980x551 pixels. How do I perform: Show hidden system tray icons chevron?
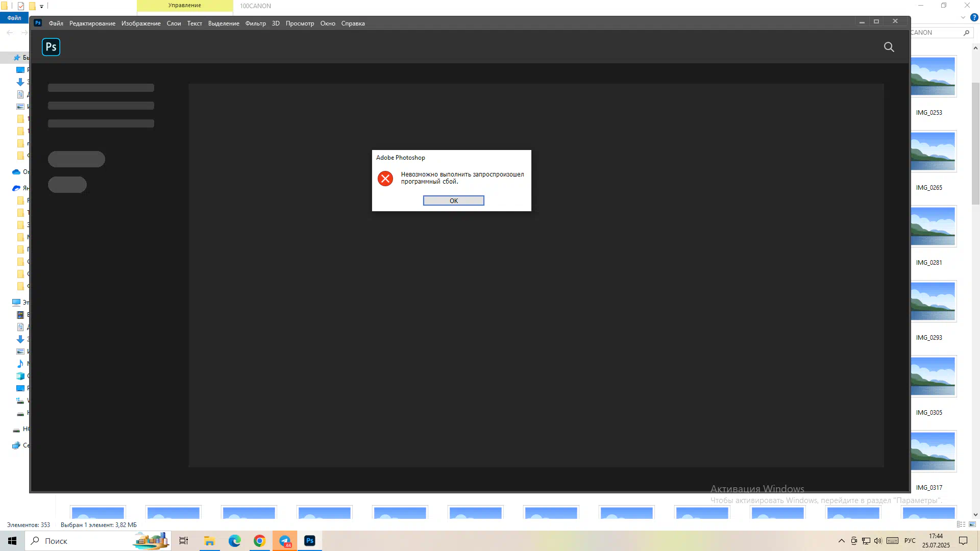pyautogui.click(x=841, y=541)
